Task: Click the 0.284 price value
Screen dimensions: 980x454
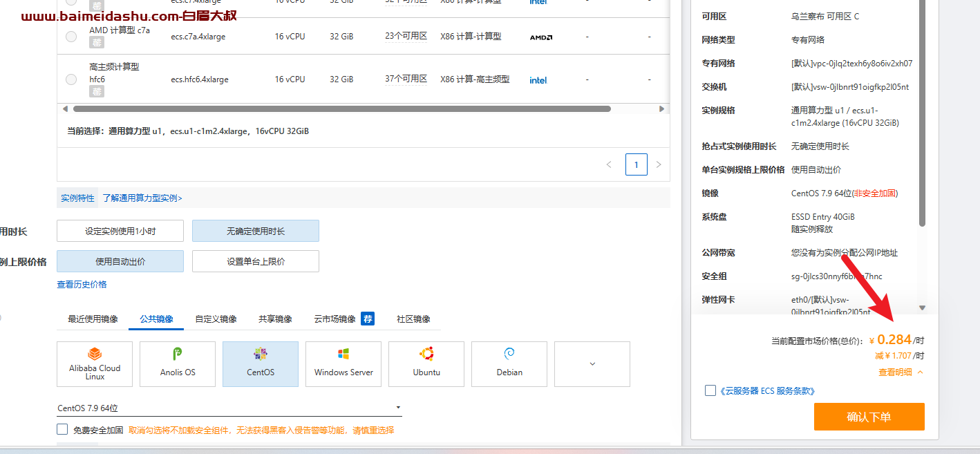Action: click(894, 339)
